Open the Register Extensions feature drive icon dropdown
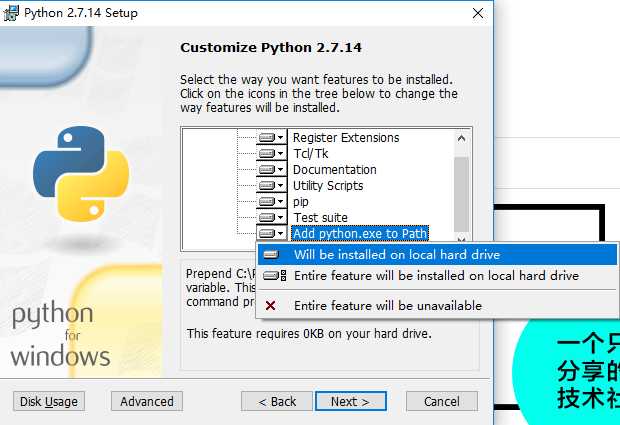Screen dimensions: 620x425 point(271,138)
